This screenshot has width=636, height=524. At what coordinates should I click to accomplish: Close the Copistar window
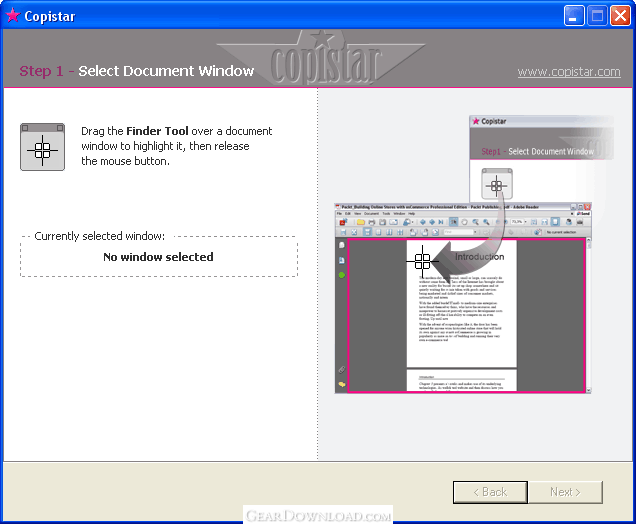[620, 16]
